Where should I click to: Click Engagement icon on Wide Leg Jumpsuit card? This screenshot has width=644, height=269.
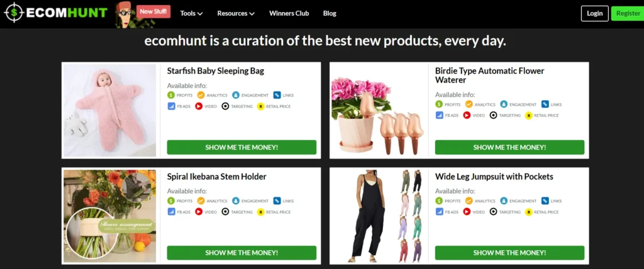point(504,201)
